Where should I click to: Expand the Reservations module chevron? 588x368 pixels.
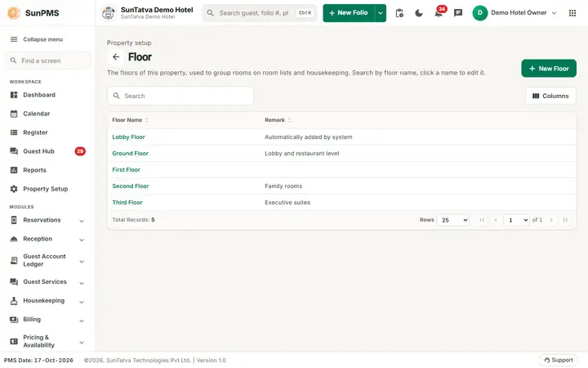coord(82,221)
